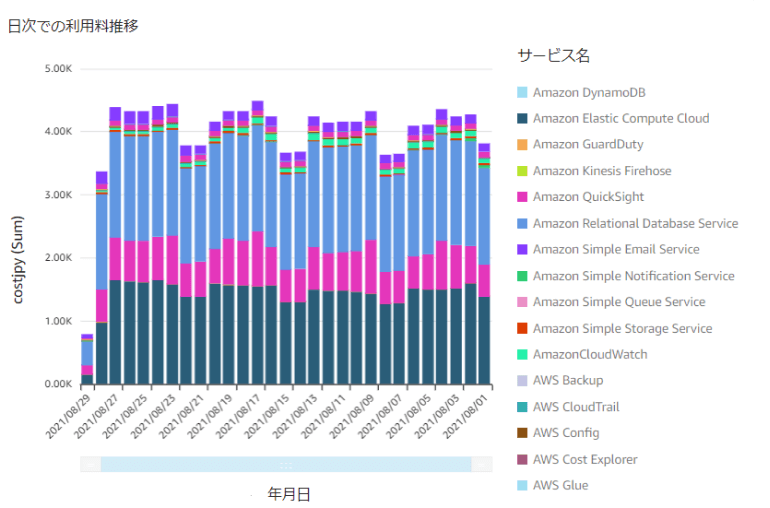Click the AmazonCloudWatch legend item
The height and width of the screenshot is (508, 770).
pyautogui.click(x=589, y=354)
